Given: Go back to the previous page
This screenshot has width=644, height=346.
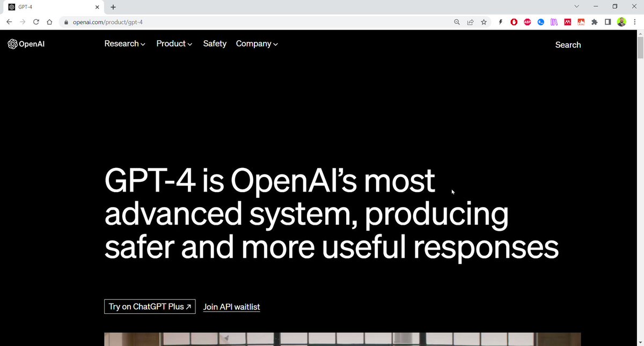Looking at the screenshot, I should (9, 22).
